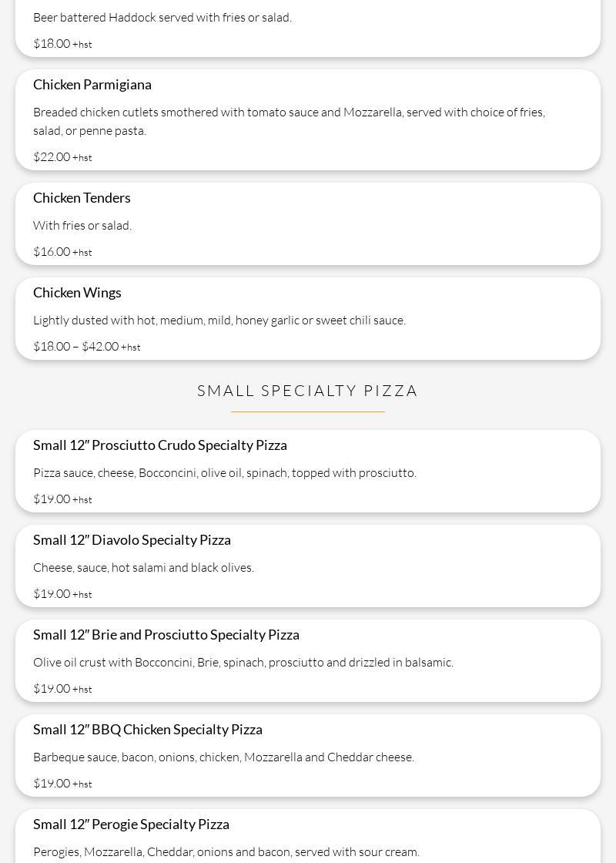The image size is (616, 863).
Task: Select the Chicken Tenders title
Action: 82,198
